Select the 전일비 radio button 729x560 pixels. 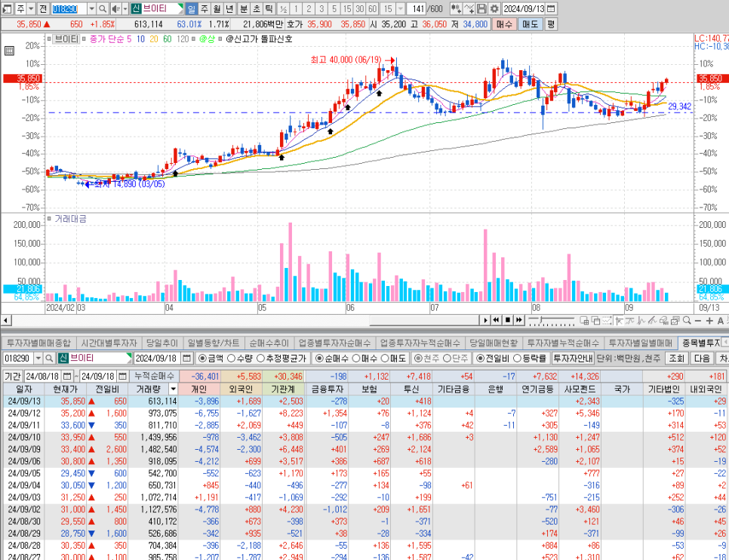(x=481, y=358)
